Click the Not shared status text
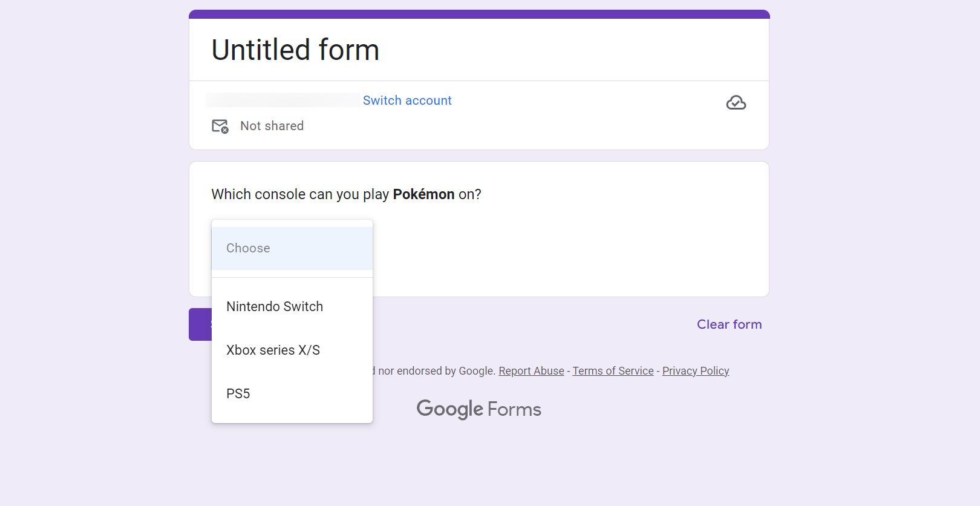Viewport: 980px width, 506px height. pos(272,126)
